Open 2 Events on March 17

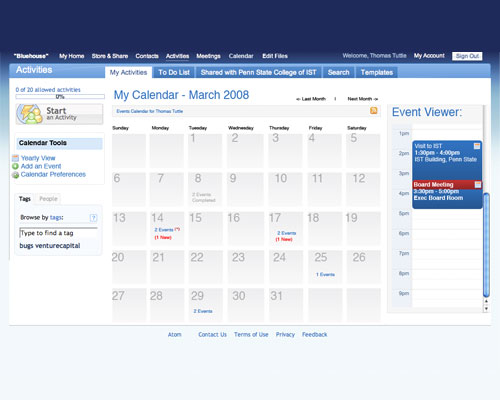(287, 233)
